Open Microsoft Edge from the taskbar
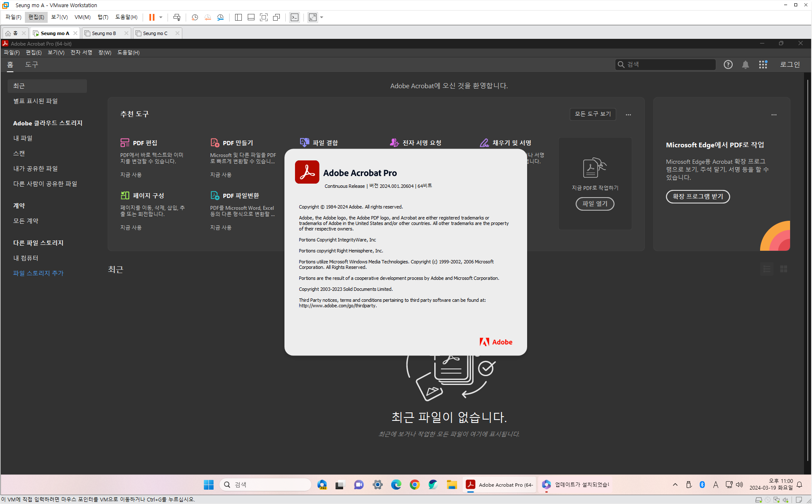Screen dimensions: 812x504 (396, 485)
